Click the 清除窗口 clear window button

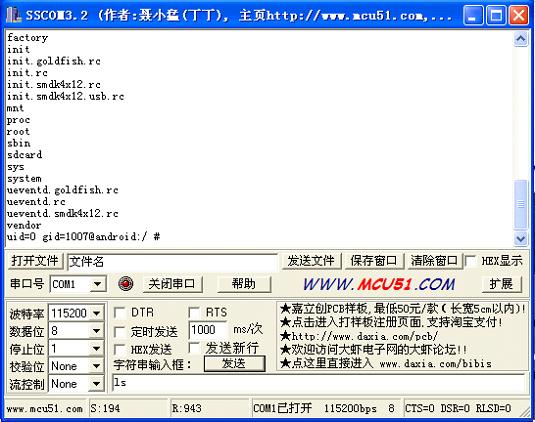[x=434, y=261]
